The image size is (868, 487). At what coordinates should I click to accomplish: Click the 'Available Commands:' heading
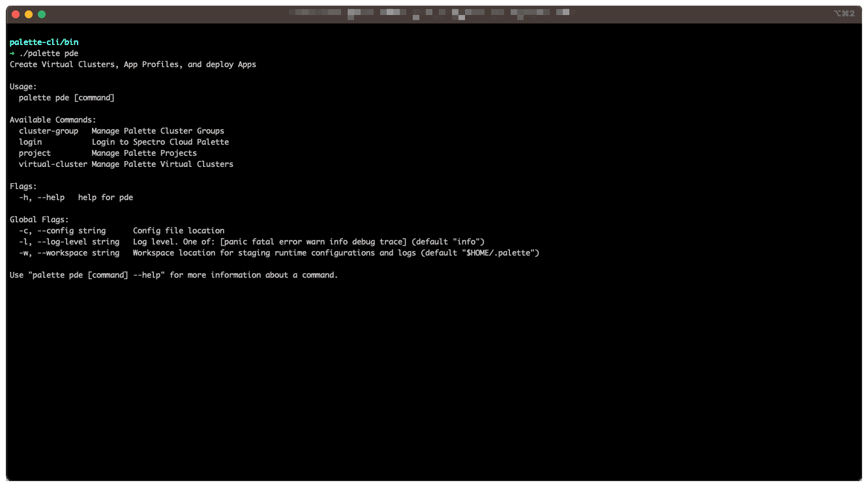[x=53, y=120]
